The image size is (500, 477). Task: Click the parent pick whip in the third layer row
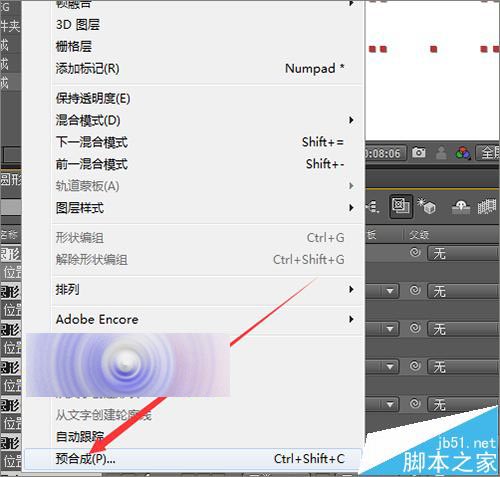click(415, 328)
